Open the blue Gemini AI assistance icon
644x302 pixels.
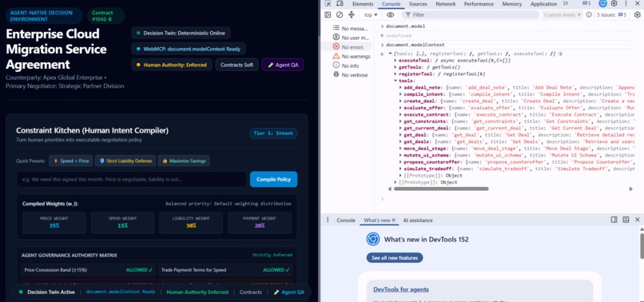[x=602, y=4]
